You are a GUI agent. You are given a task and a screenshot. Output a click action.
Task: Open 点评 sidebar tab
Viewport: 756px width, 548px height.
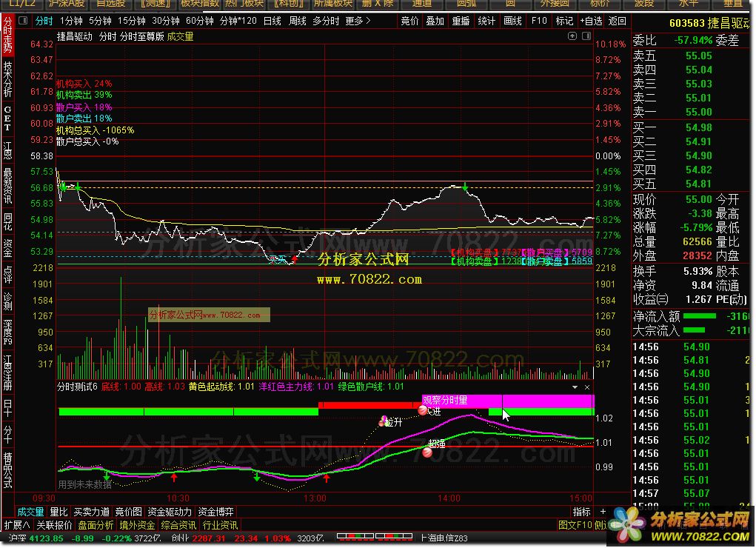coord(7,275)
